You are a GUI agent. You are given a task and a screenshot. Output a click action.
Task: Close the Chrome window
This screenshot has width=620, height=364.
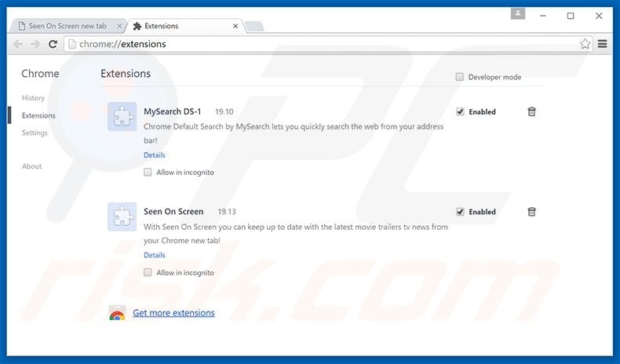(599, 16)
